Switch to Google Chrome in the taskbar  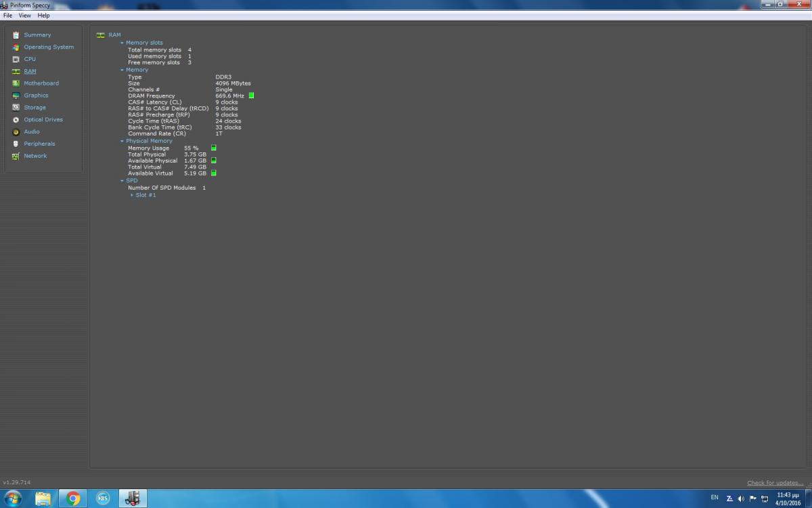point(73,499)
